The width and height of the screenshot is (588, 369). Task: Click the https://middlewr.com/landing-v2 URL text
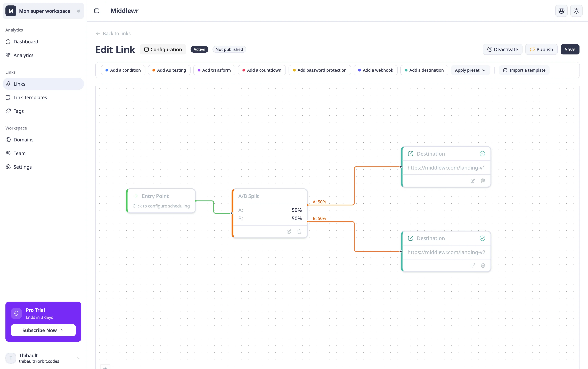click(446, 252)
